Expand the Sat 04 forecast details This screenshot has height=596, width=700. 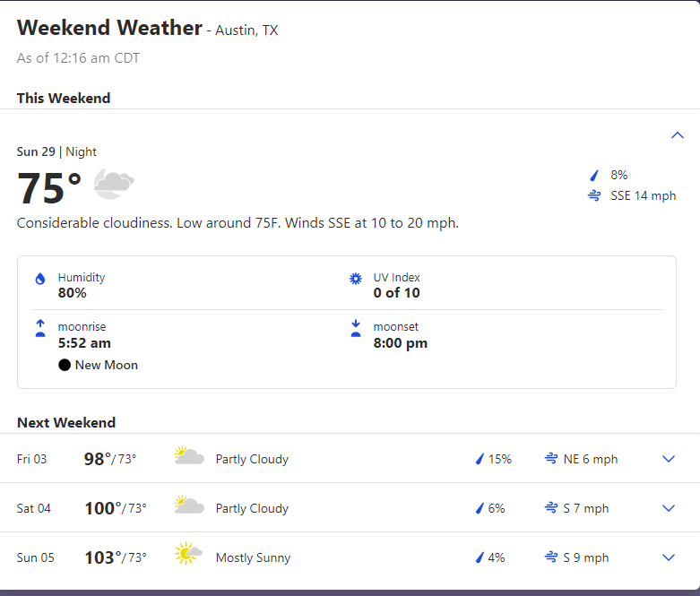click(668, 508)
